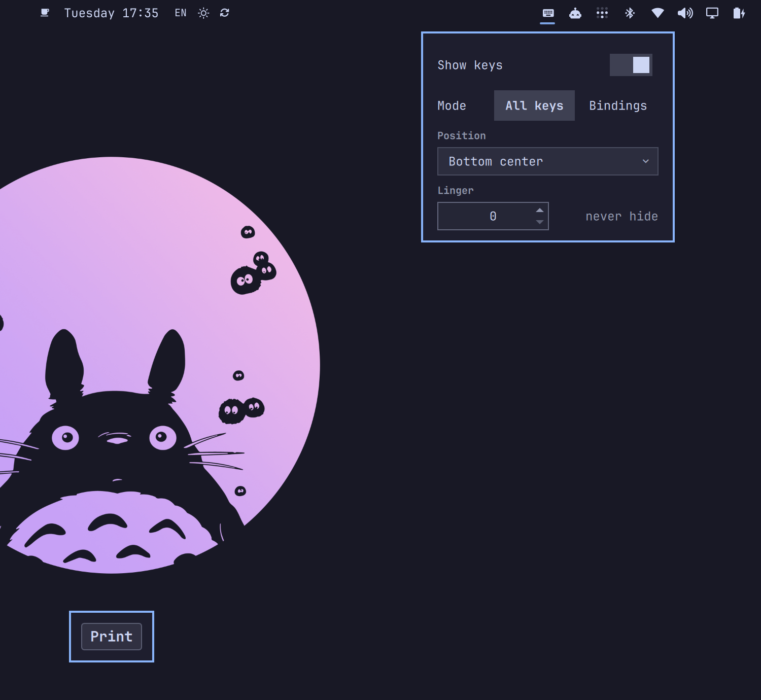The image size is (761, 700).
Task: Click the coffee cup icon in the top bar
Action: [x=45, y=13]
